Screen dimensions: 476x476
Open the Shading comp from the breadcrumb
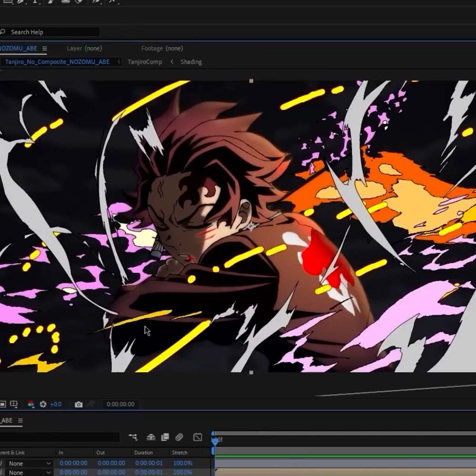click(x=191, y=62)
